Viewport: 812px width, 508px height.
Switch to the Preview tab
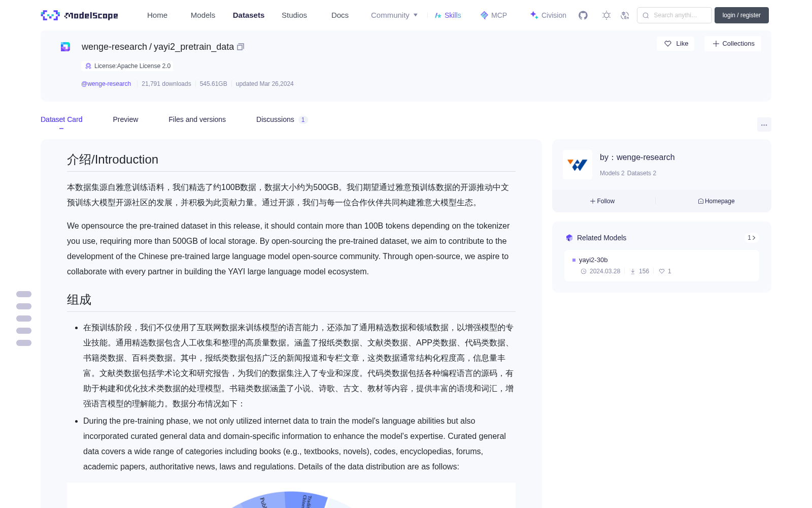[x=125, y=119]
